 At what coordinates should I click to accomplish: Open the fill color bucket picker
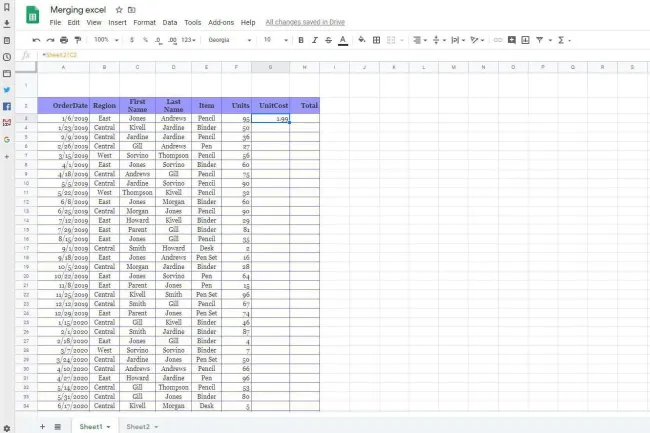(x=361, y=40)
